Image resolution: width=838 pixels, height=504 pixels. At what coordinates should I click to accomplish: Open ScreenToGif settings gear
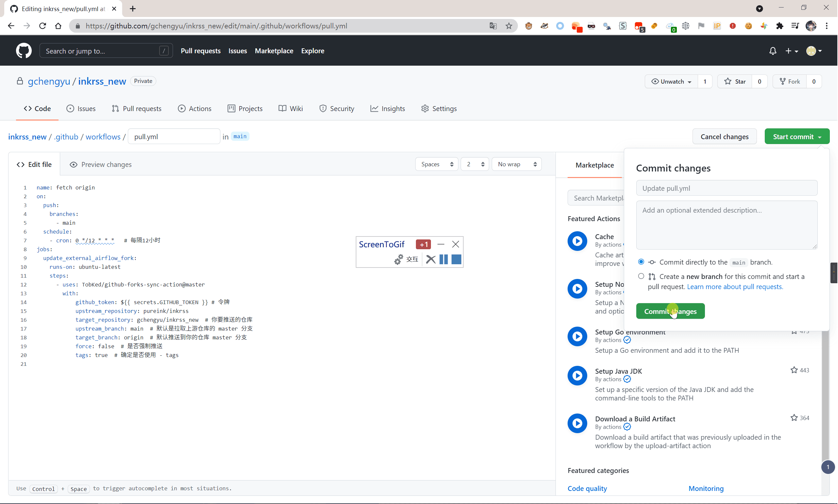click(399, 259)
